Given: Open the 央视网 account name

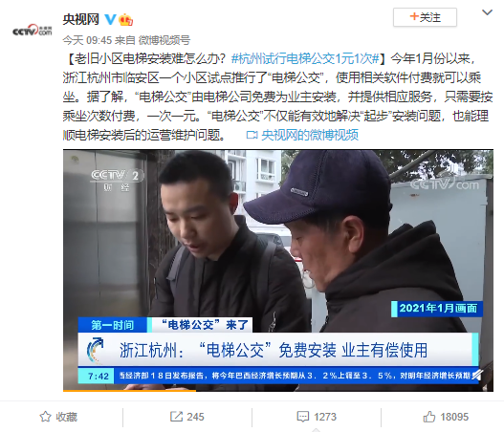Looking at the screenshot, I should click(81, 19).
